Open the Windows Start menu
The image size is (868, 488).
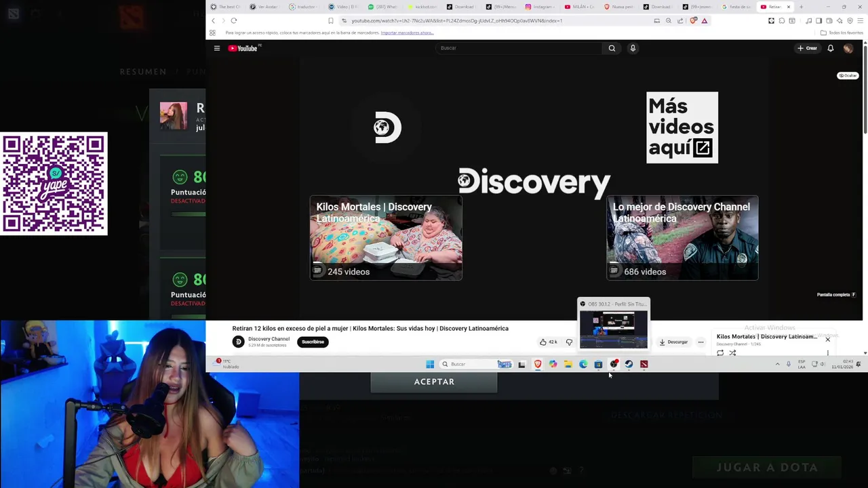430,364
